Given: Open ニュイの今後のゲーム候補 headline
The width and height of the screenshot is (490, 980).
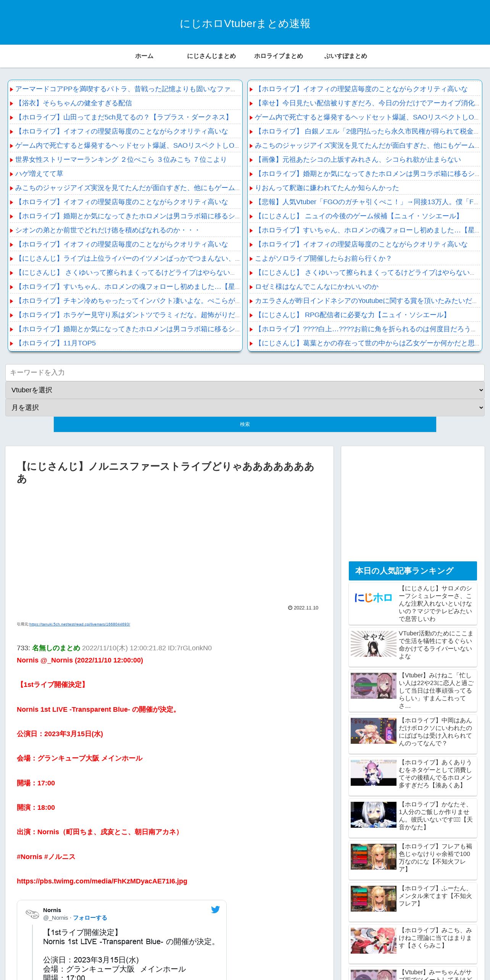Looking at the screenshot, I should click(358, 216).
